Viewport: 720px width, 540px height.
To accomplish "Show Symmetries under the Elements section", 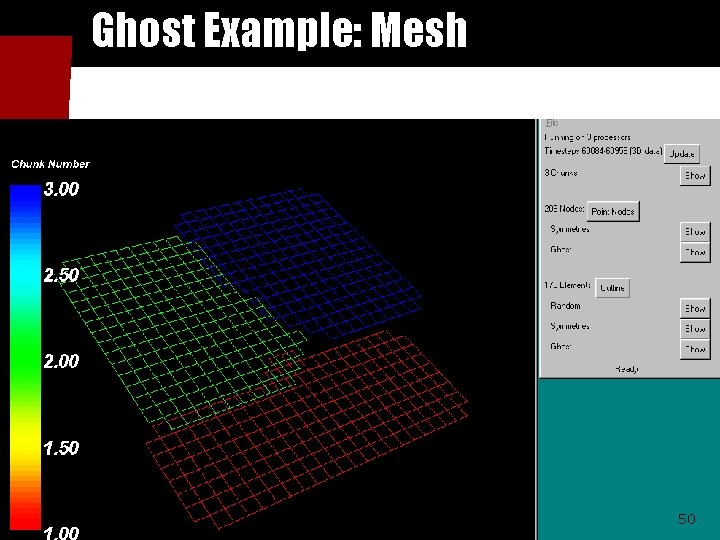I will [695, 329].
